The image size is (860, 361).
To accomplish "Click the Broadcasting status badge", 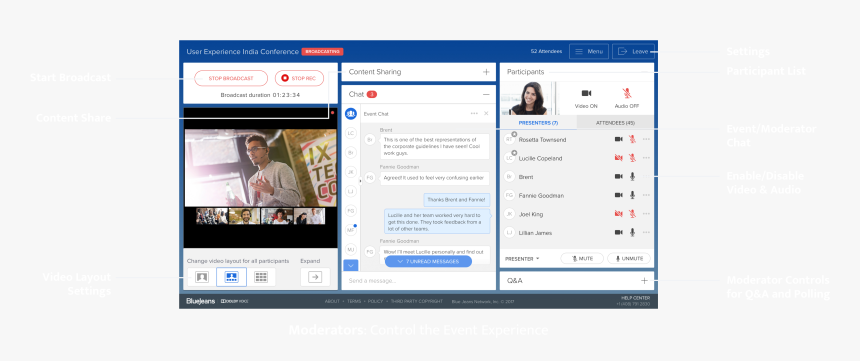I will (322, 52).
